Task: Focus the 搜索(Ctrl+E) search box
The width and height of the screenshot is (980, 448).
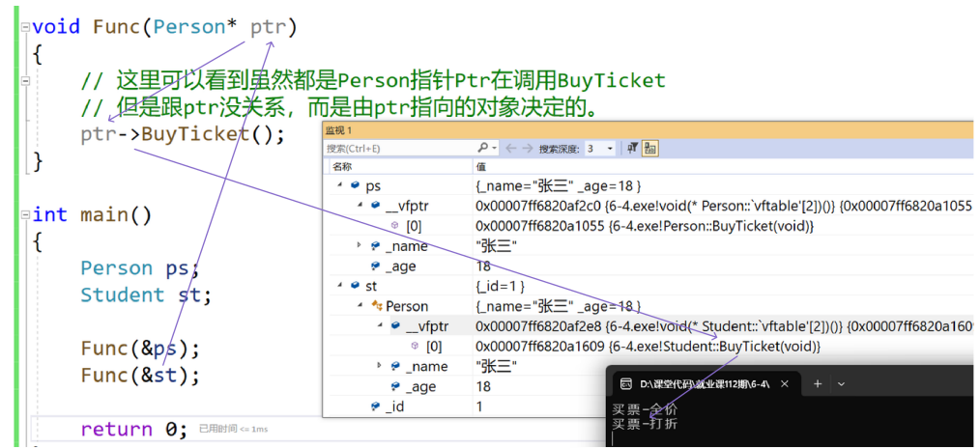Action: (x=399, y=149)
